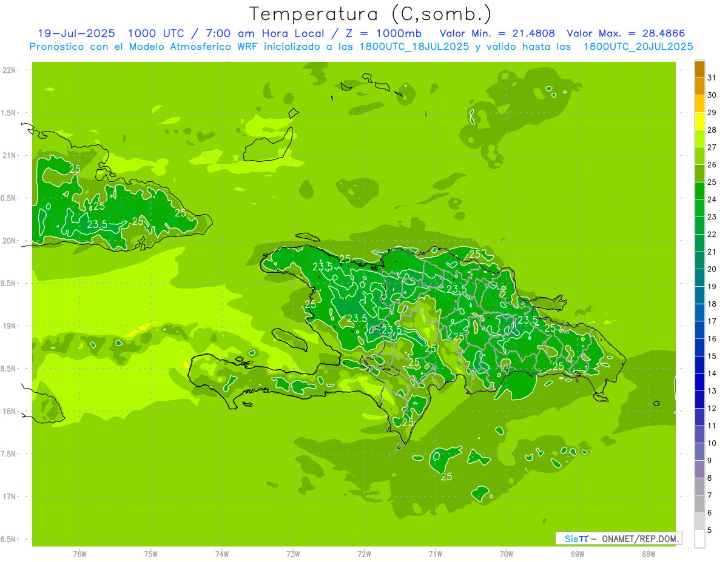The image size is (728, 562).
Task: Click the legend value "15"
Action: (x=712, y=356)
